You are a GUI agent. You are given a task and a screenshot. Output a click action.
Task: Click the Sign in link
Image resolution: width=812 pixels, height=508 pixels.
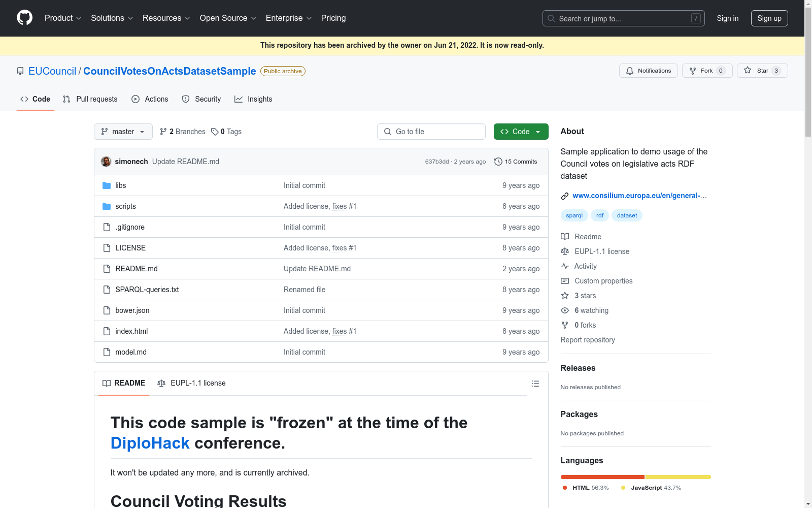click(728, 18)
